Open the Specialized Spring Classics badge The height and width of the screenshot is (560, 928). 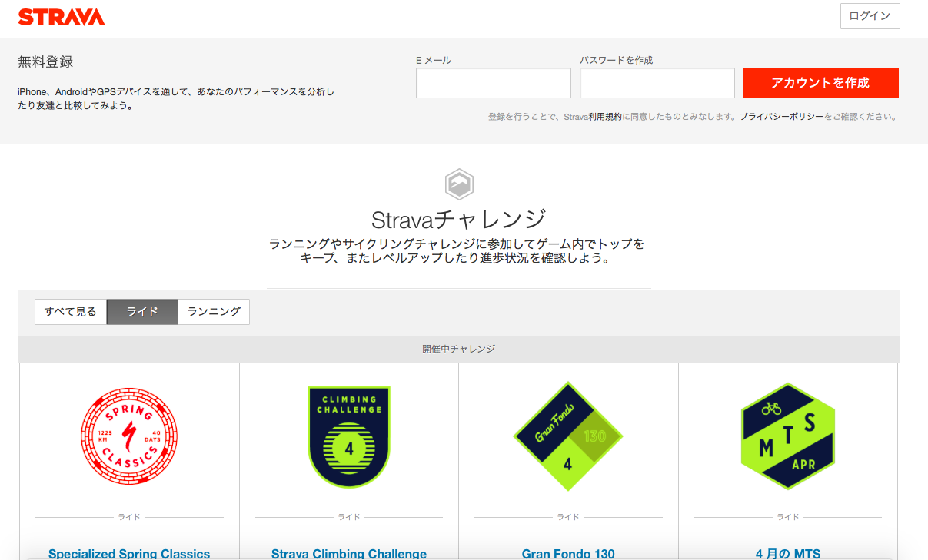(129, 436)
